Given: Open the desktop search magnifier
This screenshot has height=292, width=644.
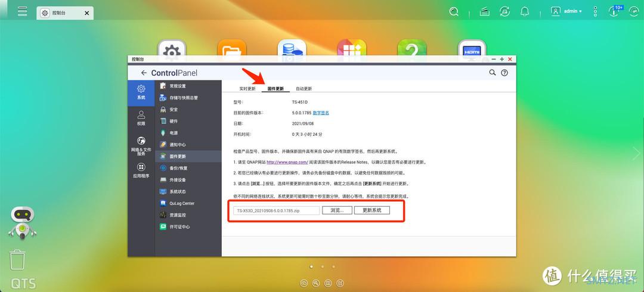Looking at the screenshot, I should tap(454, 12).
